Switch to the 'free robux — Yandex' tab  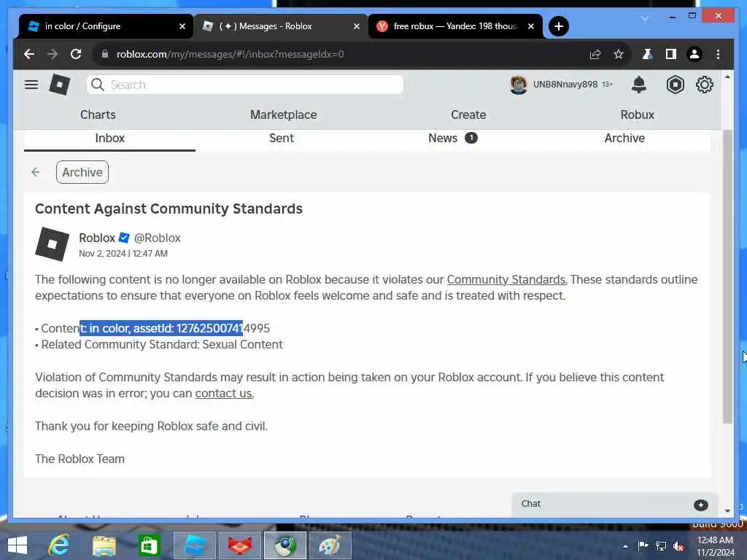point(455,26)
